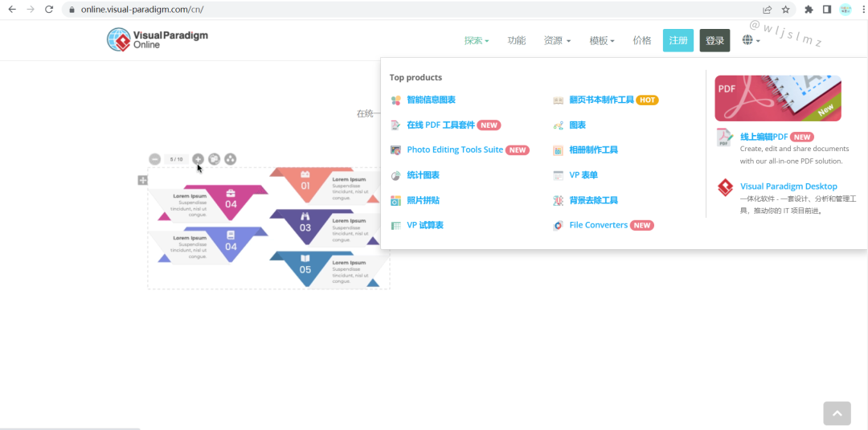Viewport: 868px width, 430px height.
Task: Expand the 模板 dropdown menu
Action: click(602, 41)
